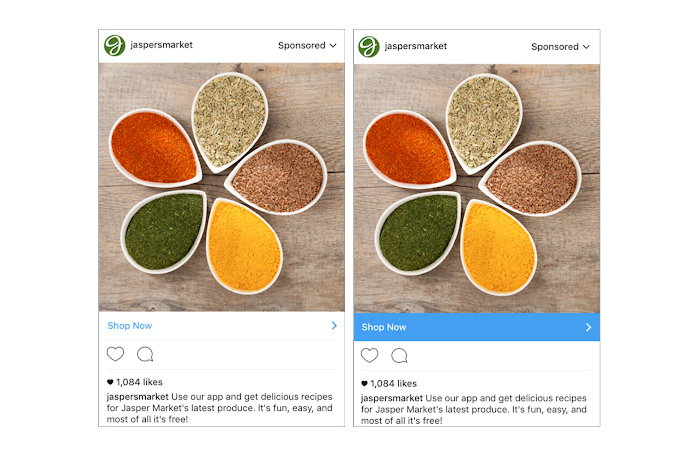Click the spices photo in left ad
This screenshot has height=457, width=700.
click(x=221, y=187)
